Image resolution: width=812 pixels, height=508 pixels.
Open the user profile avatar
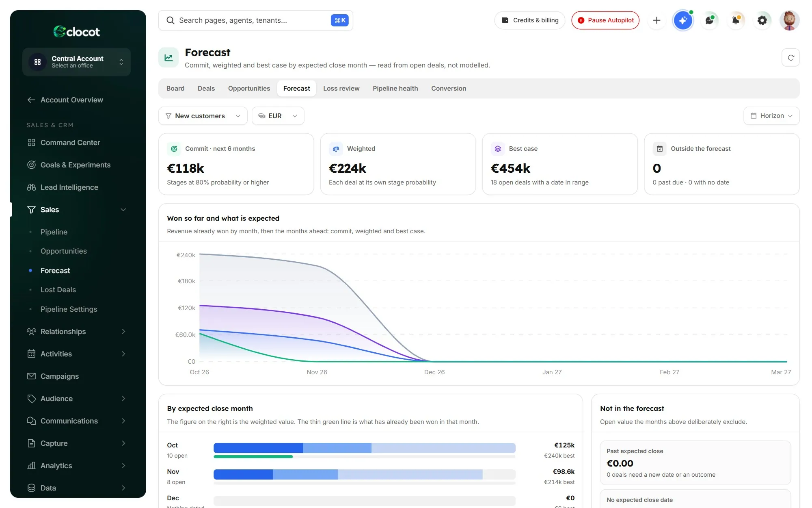(789, 20)
